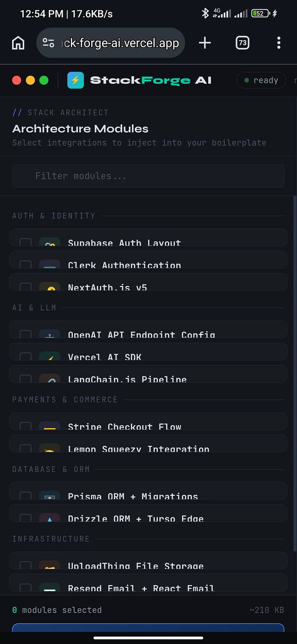Tap the address bar URL text

pyautogui.click(x=121, y=43)
